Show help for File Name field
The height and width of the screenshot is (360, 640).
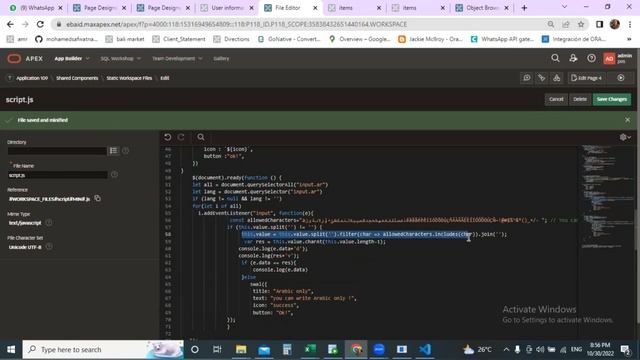(114, 175)
